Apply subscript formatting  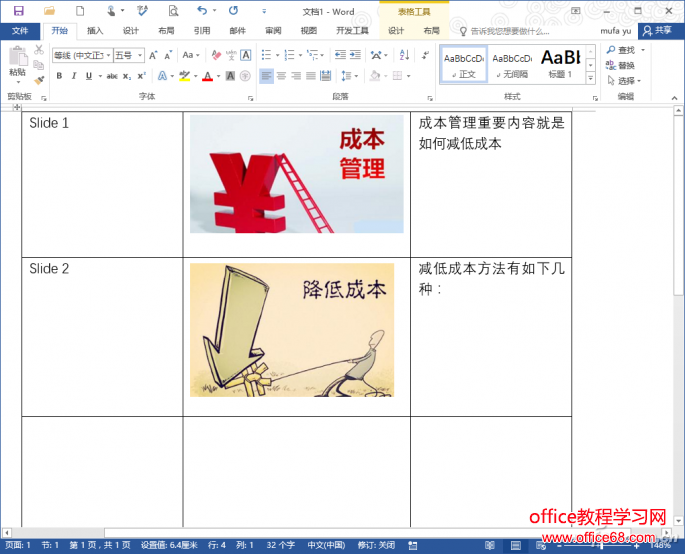click(x=127, y=76)
